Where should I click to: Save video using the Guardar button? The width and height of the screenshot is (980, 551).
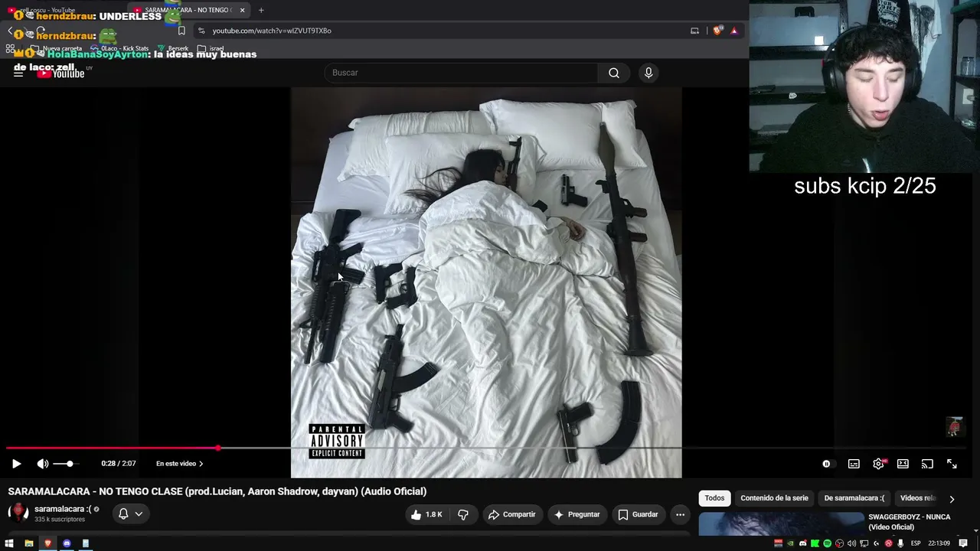pyautogui.click(x=638, y=514)
